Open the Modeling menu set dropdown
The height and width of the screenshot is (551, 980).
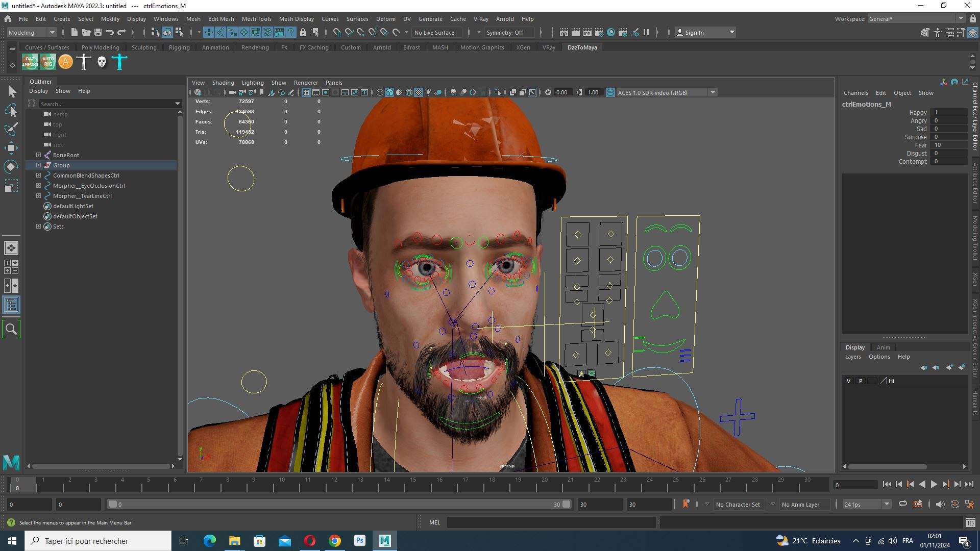click(x=32, y=32)
